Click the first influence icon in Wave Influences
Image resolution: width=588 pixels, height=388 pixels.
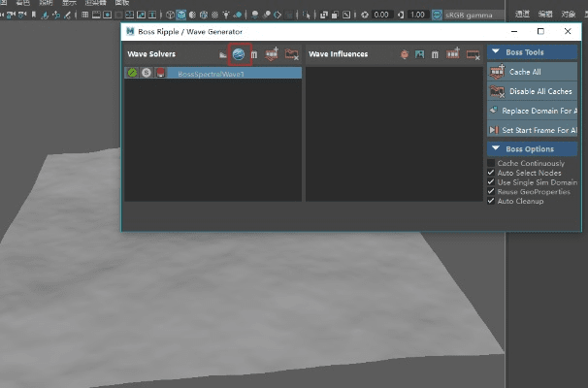pyautogui.click(x=405, y=54)
